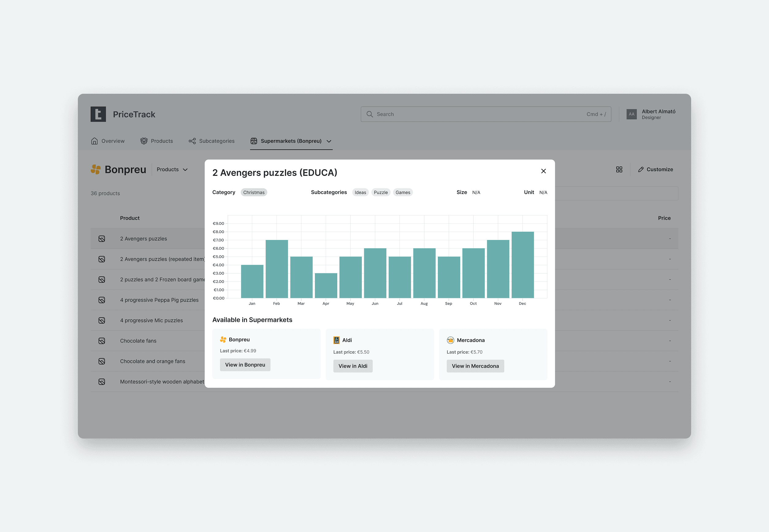Click the View in Bonpreu button
The height and width of the screenshot is (532, 769).
245,365
